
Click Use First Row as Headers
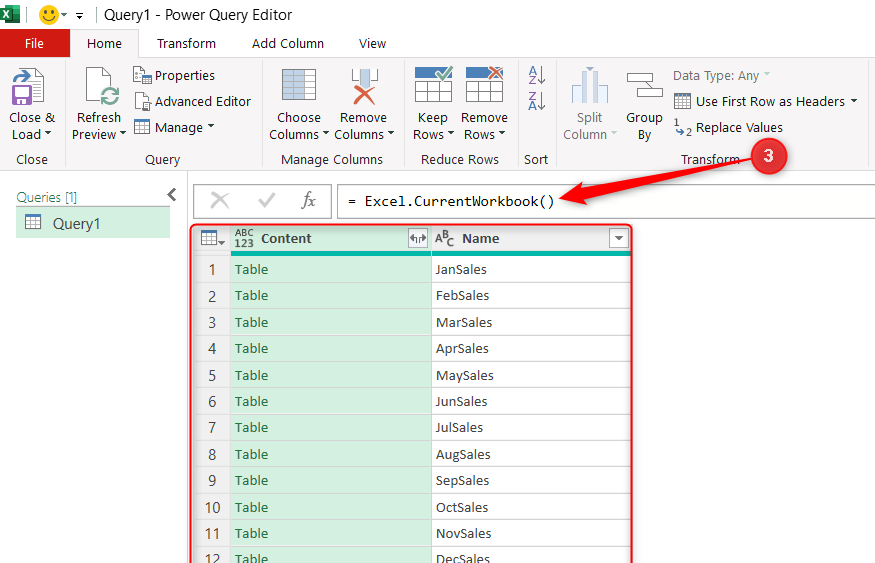[759, 102]
